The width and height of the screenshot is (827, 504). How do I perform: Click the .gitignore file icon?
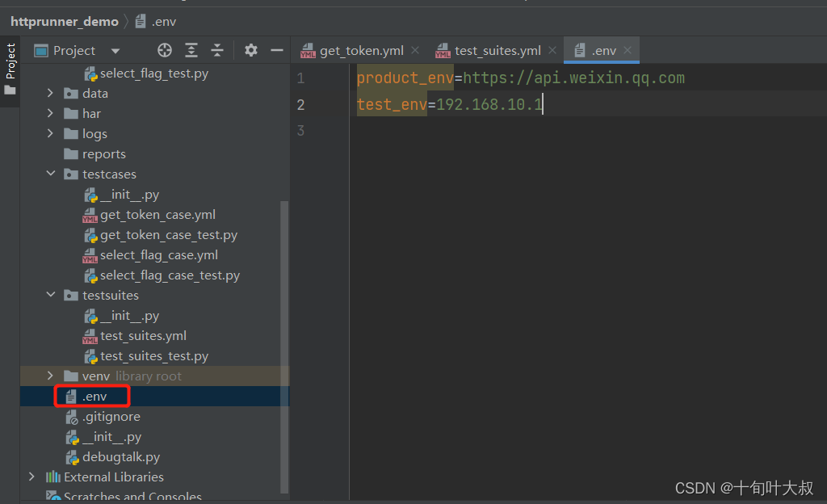tap(72, 417)
